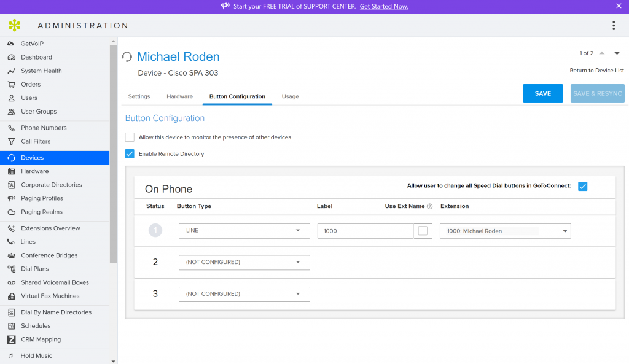Open the three-dot options menu
629x364 pixels.
[x=614, y=26]
